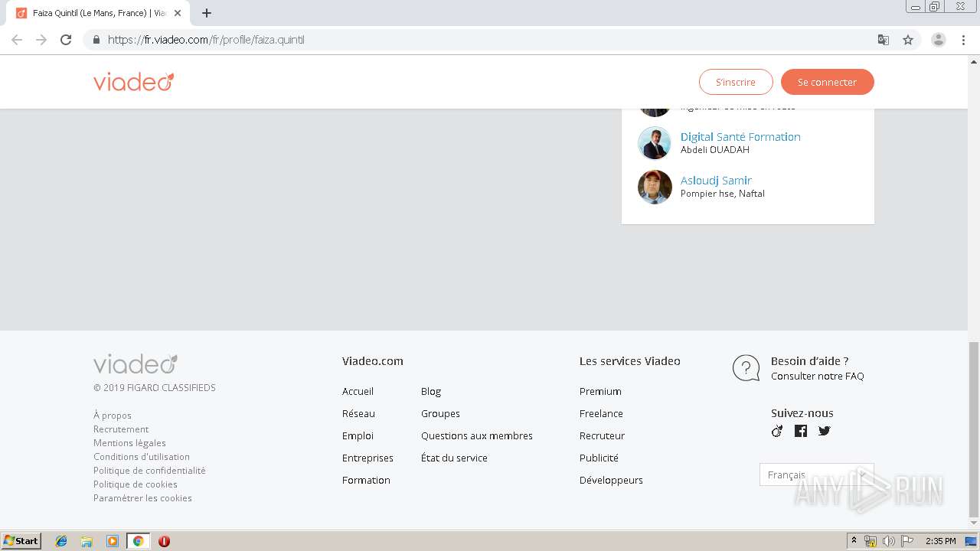Open the Facebook icon under Suivez-nous

tap(801, 431)
